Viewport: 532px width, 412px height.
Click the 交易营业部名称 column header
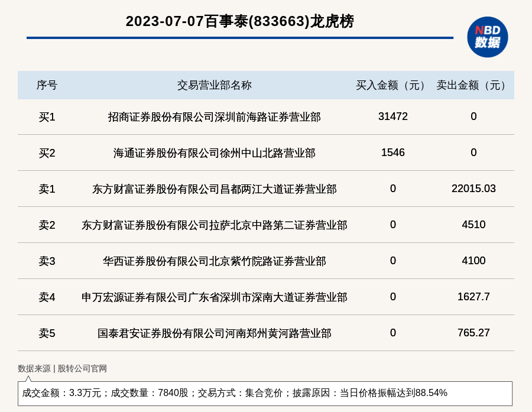pos(215,85)
